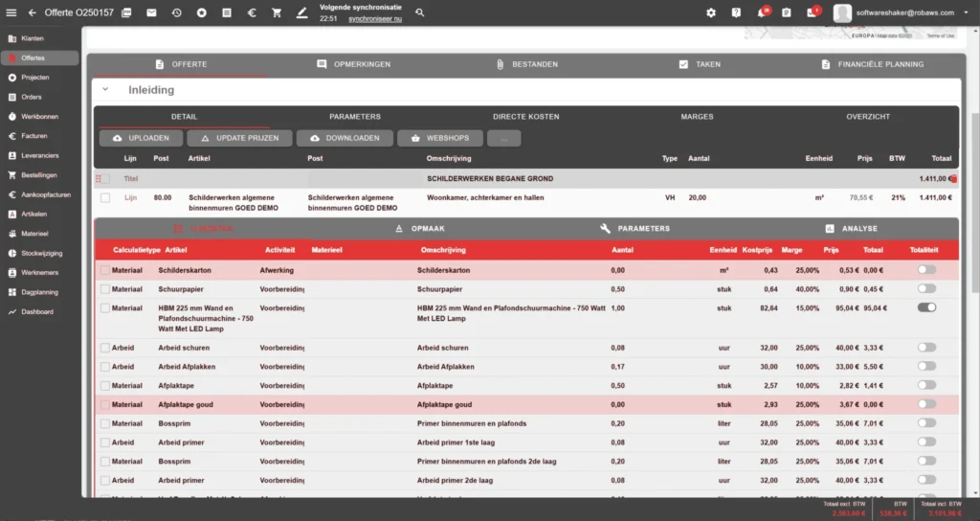Open the Overzicht sub-tab
This screenshot has width=980, height=521.
click(x=868, y=117)
